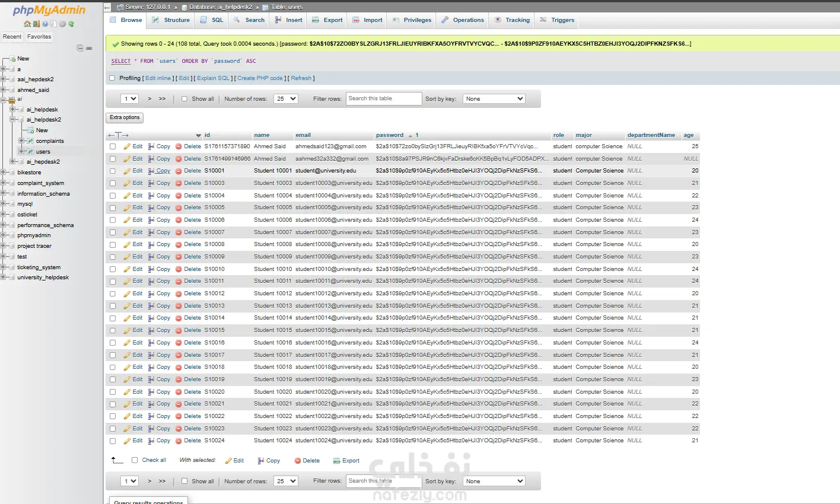This screenshot has height=504, width=840.
Task: Open top Number of rows dropdown
Action: pyautogui.click(x=286, y=99)
